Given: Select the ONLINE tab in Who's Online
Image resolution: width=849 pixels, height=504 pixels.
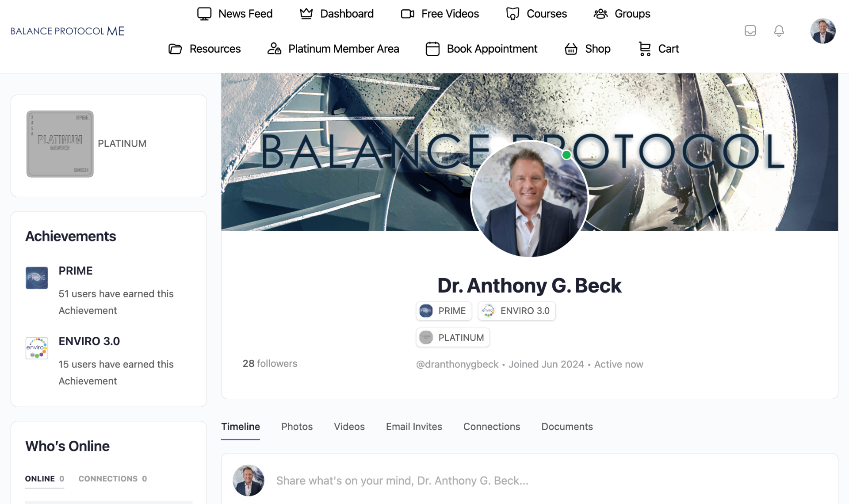Looking at the screenshot, I should tap(45, 479).
